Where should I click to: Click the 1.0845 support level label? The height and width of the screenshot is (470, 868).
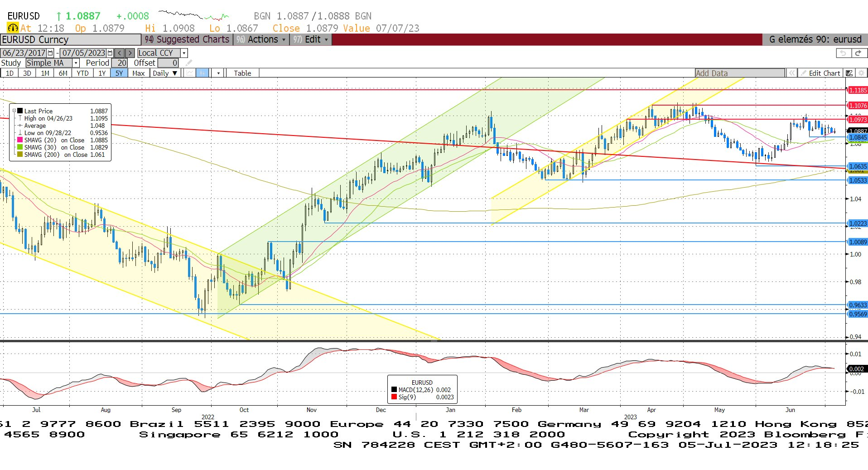click(858, 137)
